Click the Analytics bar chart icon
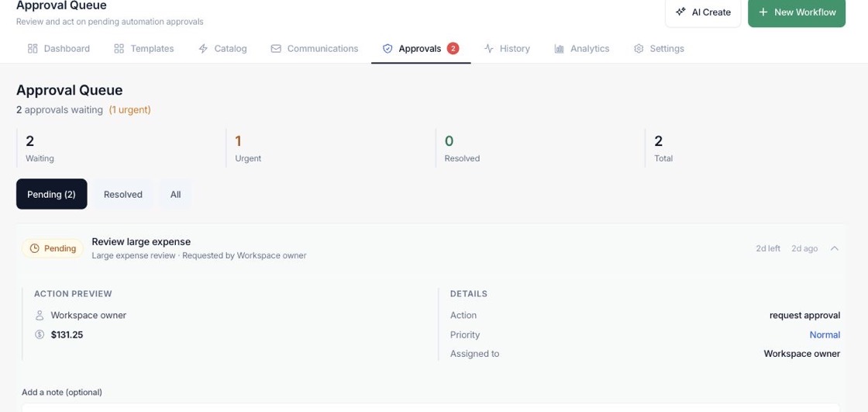 pos(559,49)
